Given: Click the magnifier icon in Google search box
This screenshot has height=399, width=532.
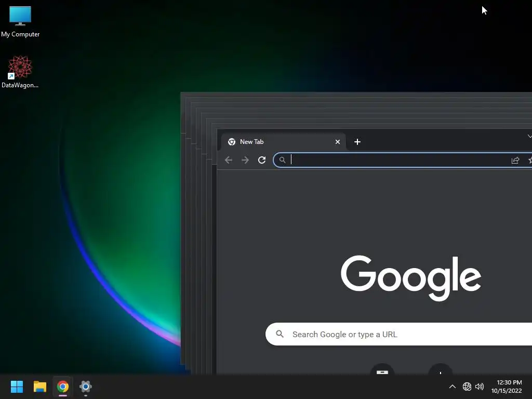Looking at the screenshot, I should click(x=280, y=334).
